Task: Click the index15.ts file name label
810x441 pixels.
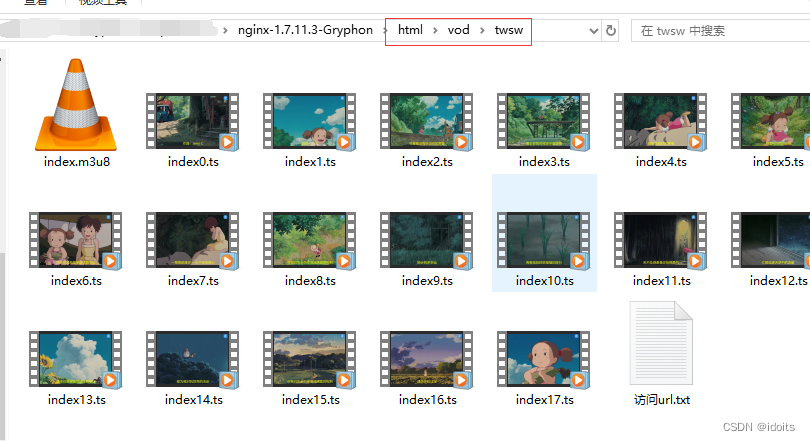Action: [310, 400]
